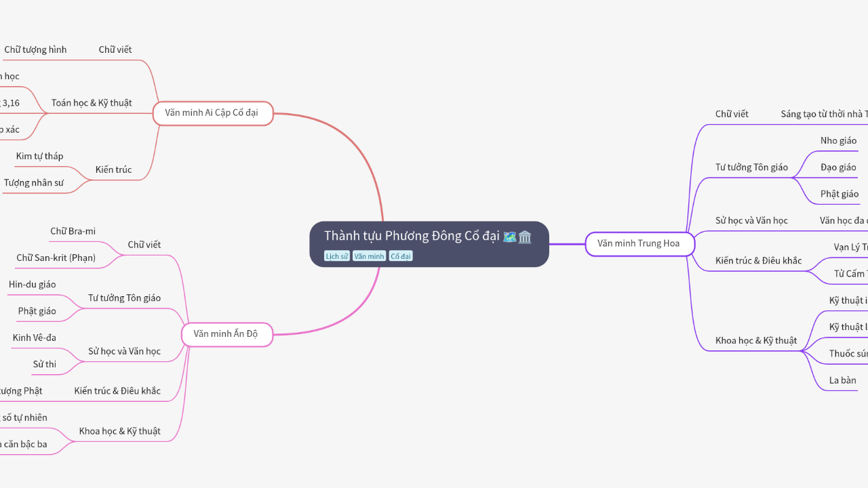Select the 'Nho giáo' node

point(838,141)
